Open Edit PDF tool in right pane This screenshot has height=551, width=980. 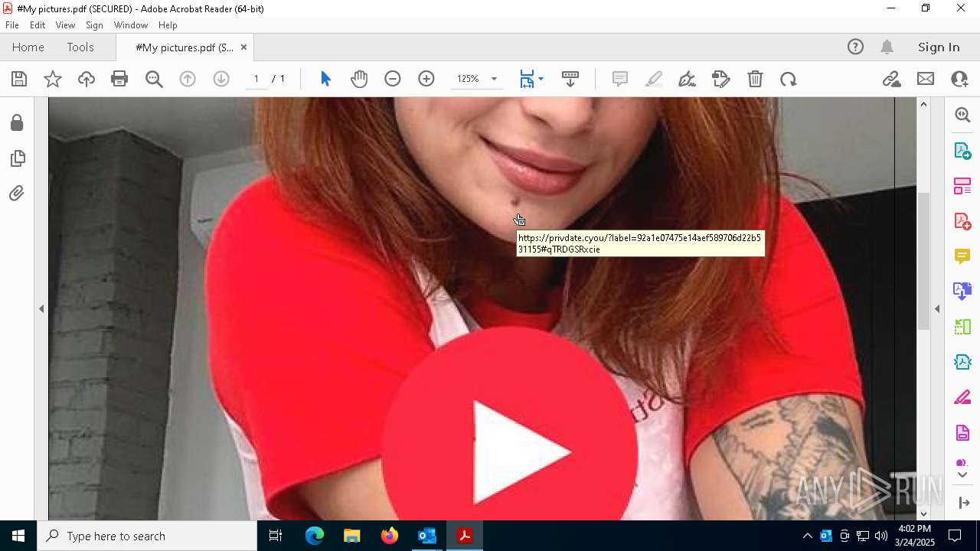[x=962, y=185]
